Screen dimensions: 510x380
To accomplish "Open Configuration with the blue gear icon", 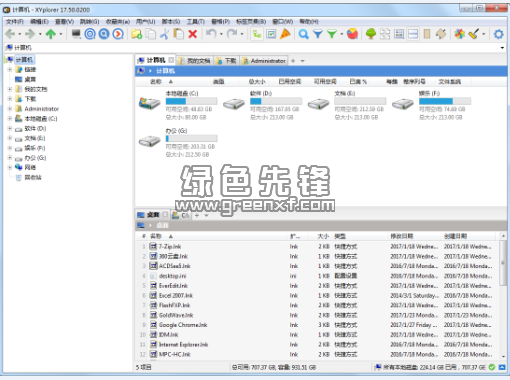I will (499, 34).
